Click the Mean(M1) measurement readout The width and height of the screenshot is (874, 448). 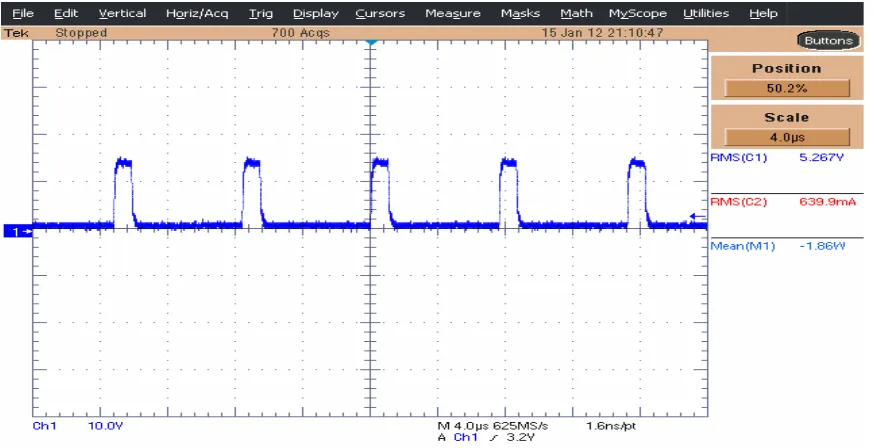742,246
